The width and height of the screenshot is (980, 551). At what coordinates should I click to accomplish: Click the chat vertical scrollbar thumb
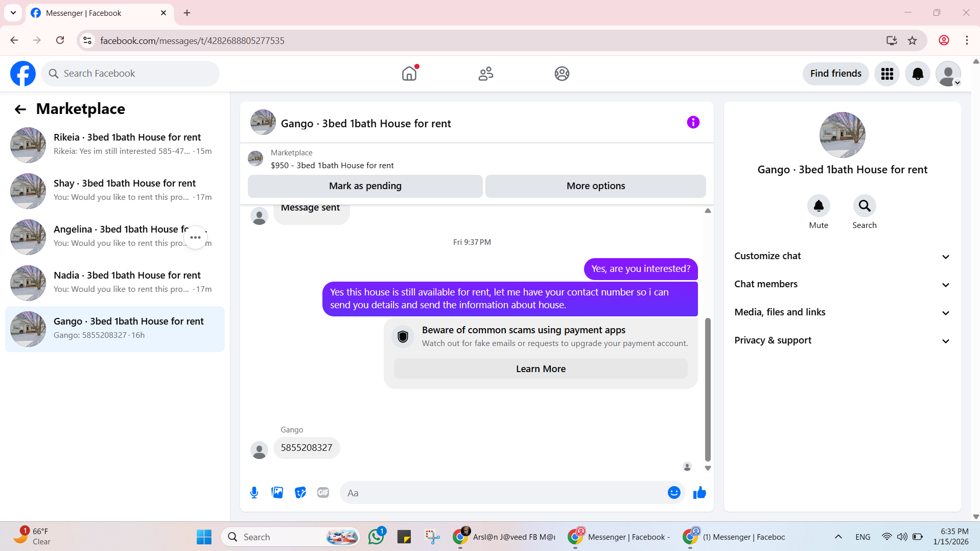click(x=708, y=389)
